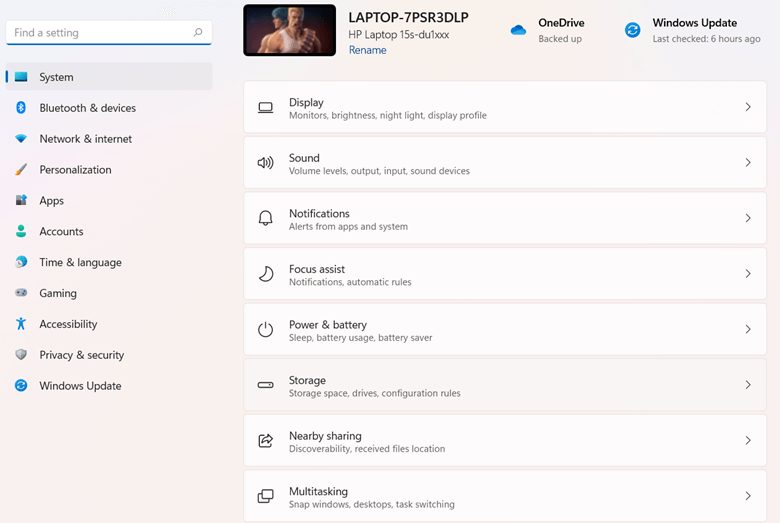Expand the Sound row chevron

pyautogui.click(x=748, y=162)
